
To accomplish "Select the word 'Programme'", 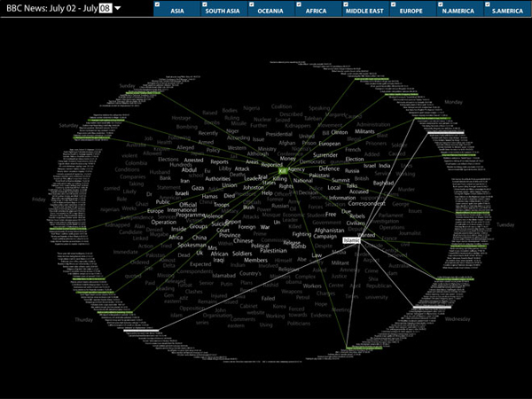I will 191,215.
